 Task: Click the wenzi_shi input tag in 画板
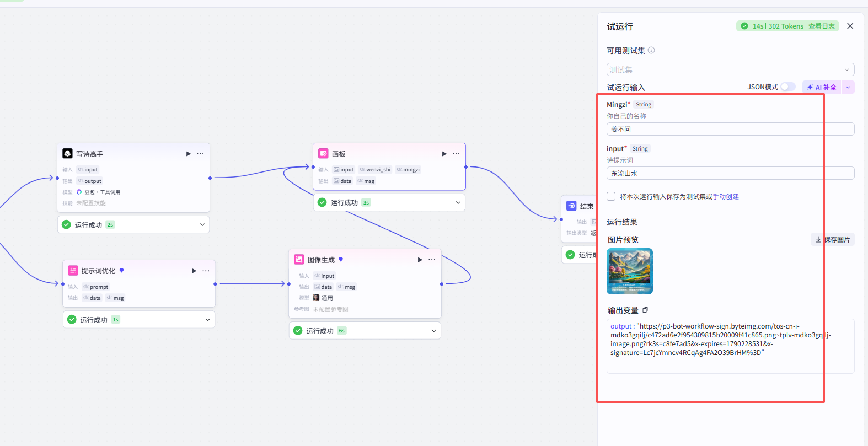(x=374, y=169)
